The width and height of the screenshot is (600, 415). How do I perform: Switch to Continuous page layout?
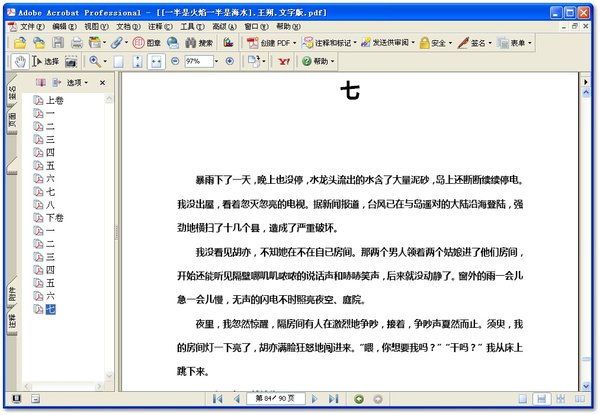[x=541, y=399]
